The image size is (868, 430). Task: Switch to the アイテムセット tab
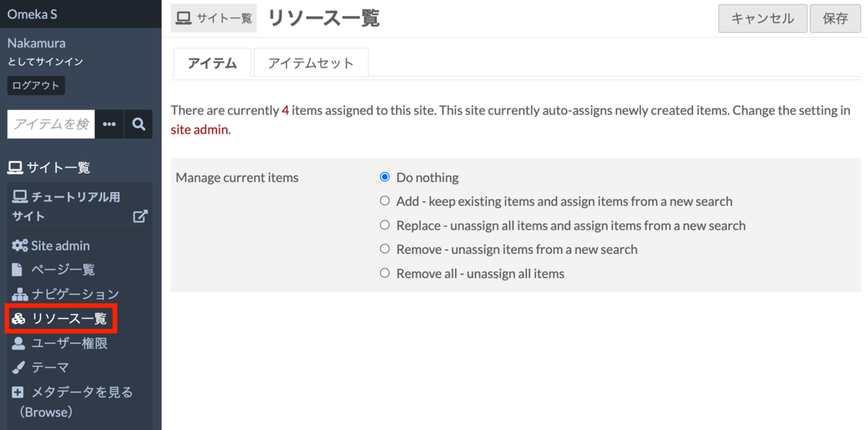tap(311, 63)
